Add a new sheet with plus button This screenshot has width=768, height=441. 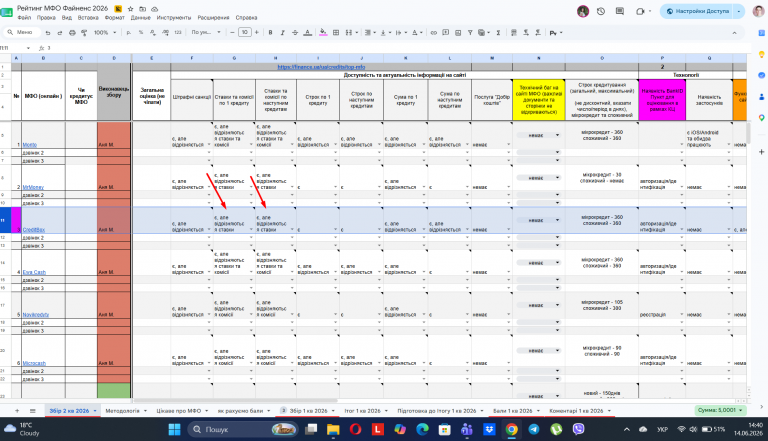[x=17, y=411]
